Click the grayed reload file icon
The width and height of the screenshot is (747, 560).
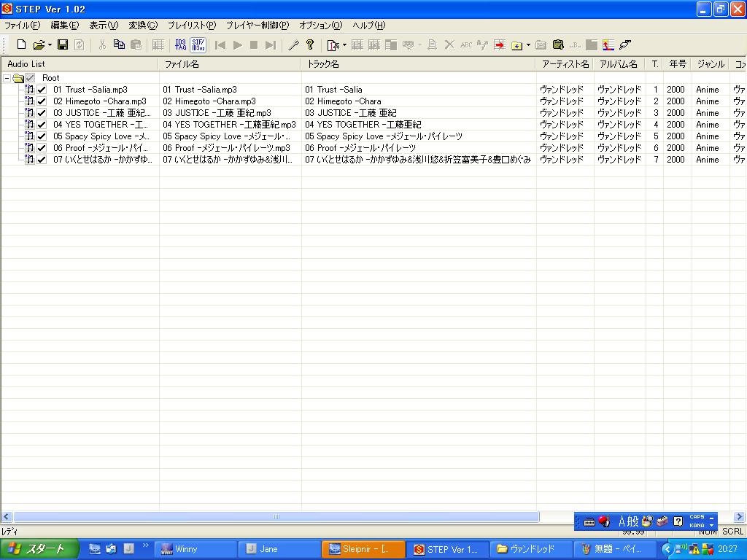pos(80,44)
